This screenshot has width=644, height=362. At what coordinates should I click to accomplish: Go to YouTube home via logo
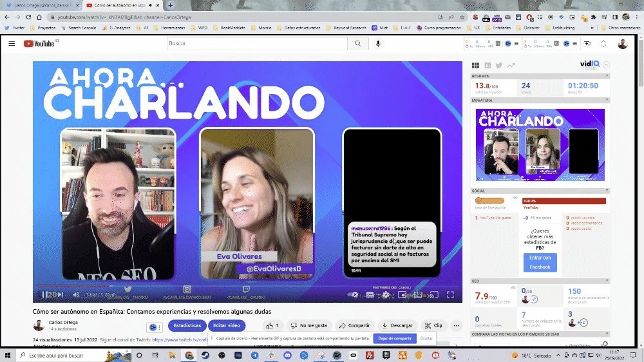pyautogui.click(x=39, y=44)
